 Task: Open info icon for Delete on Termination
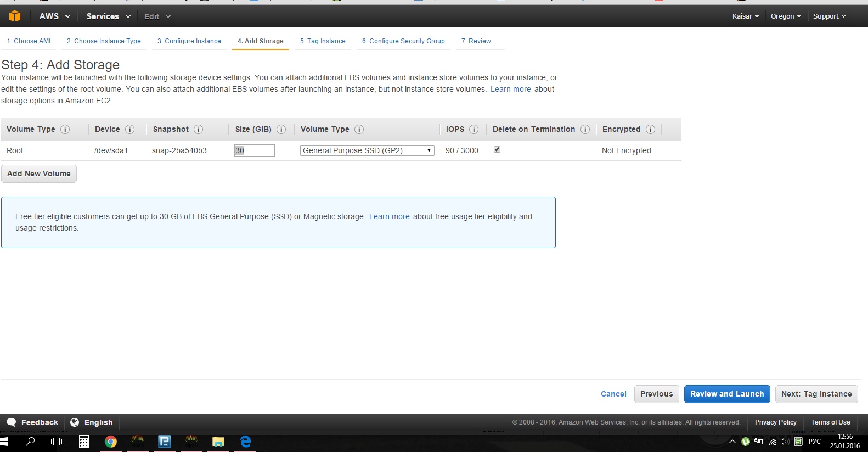click(585, 130)
